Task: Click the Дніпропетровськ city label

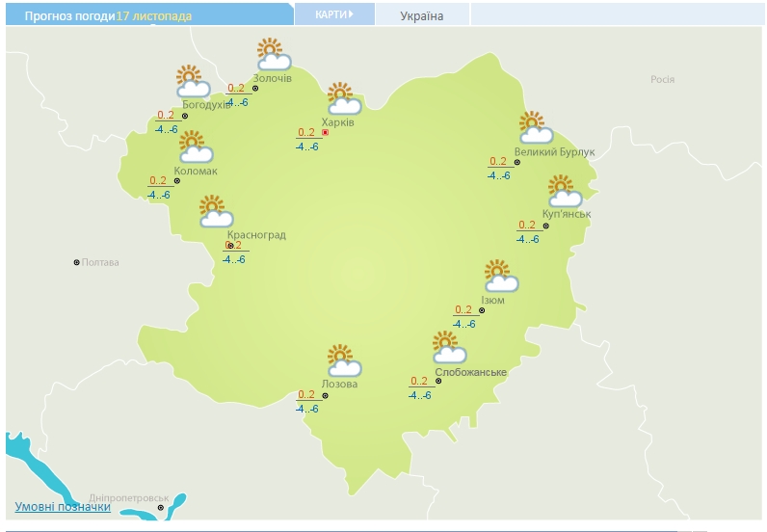Action: pos(129,498)
